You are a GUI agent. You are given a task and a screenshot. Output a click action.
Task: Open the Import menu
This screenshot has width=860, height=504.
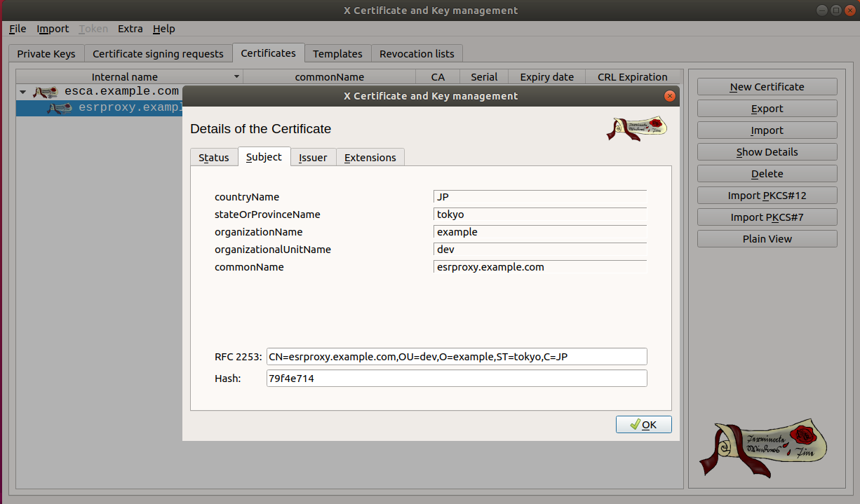click(53, 29)
